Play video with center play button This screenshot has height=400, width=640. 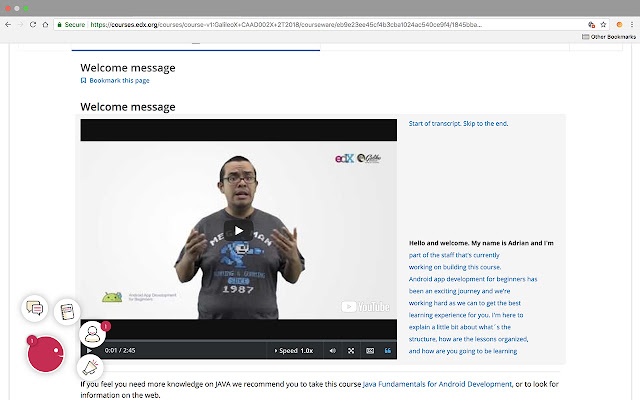click(x=238, y=231)
